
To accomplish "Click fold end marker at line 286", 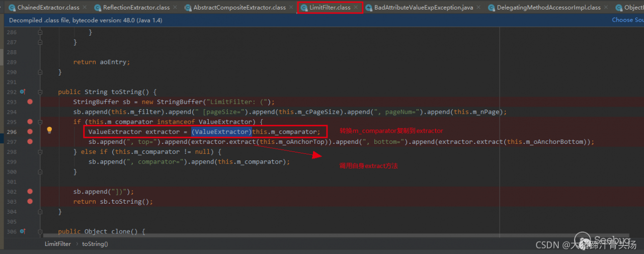I will (40, 32).
